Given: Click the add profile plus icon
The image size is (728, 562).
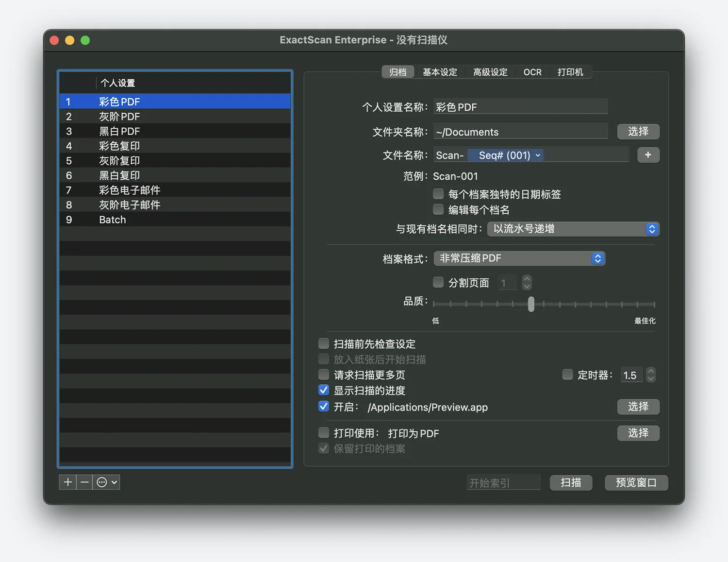Looking at the screenshot, I should tap(68, 482).
